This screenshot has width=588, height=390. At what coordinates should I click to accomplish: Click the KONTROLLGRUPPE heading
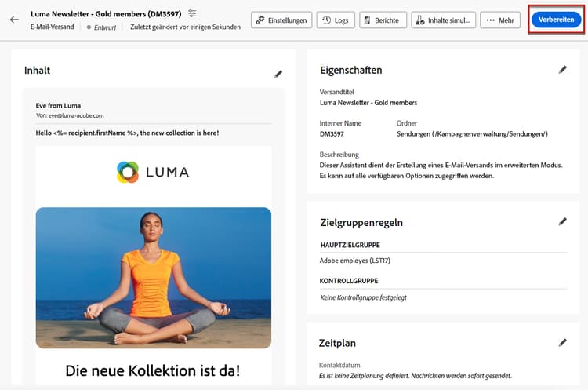(349, 281)
